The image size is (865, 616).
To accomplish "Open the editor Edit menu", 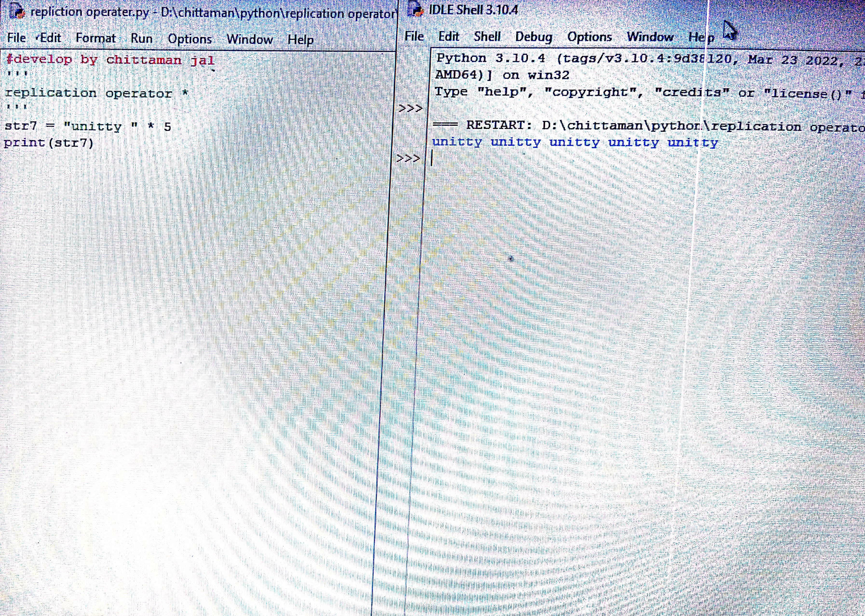I will (x=50, y=38).
